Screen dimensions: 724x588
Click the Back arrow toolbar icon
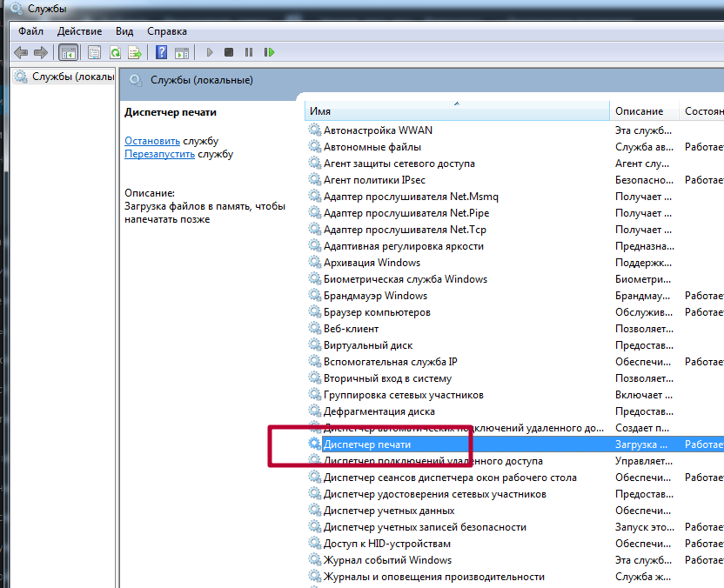pos(21,52)
